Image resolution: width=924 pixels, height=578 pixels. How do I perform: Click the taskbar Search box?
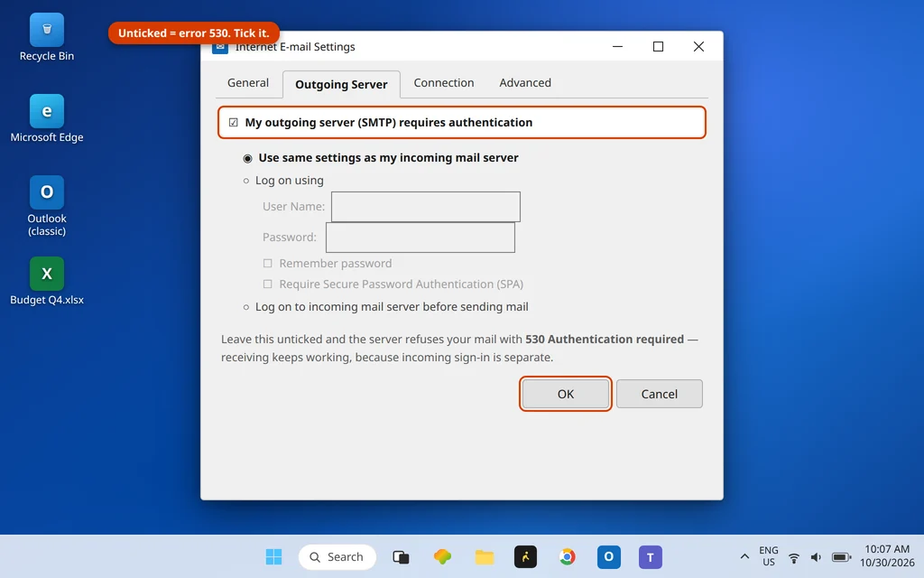(337, 556)
